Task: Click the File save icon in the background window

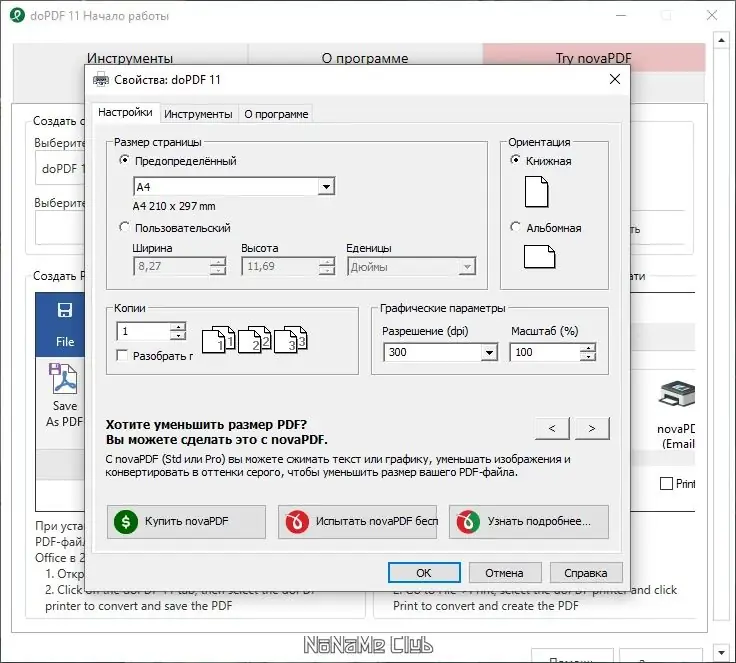Action: (65, 310)
